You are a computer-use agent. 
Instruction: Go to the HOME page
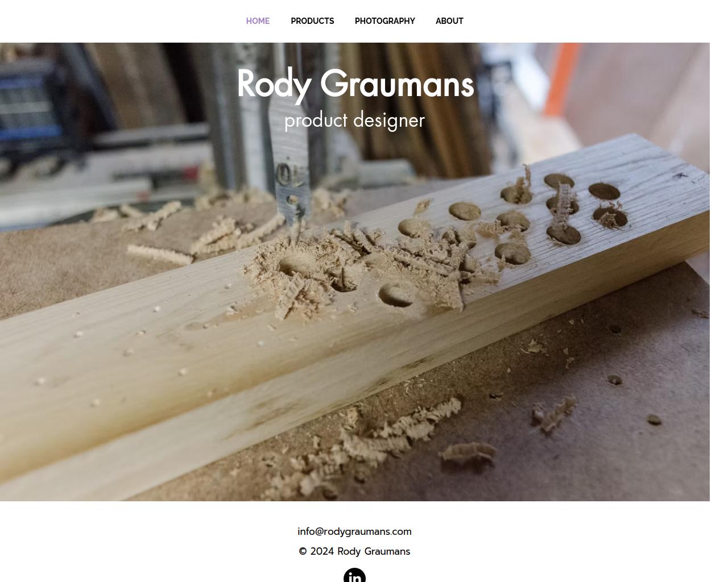pos(258,21)
